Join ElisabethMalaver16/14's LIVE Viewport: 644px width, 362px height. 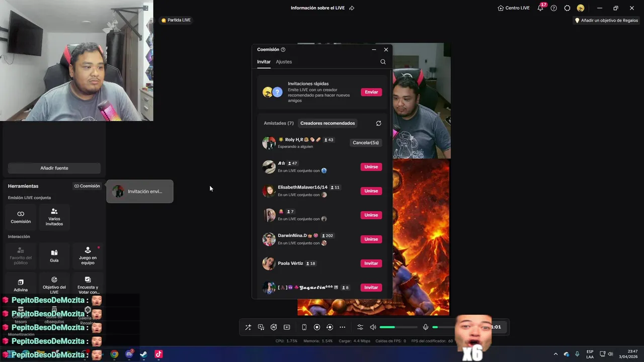click(371, 191)
